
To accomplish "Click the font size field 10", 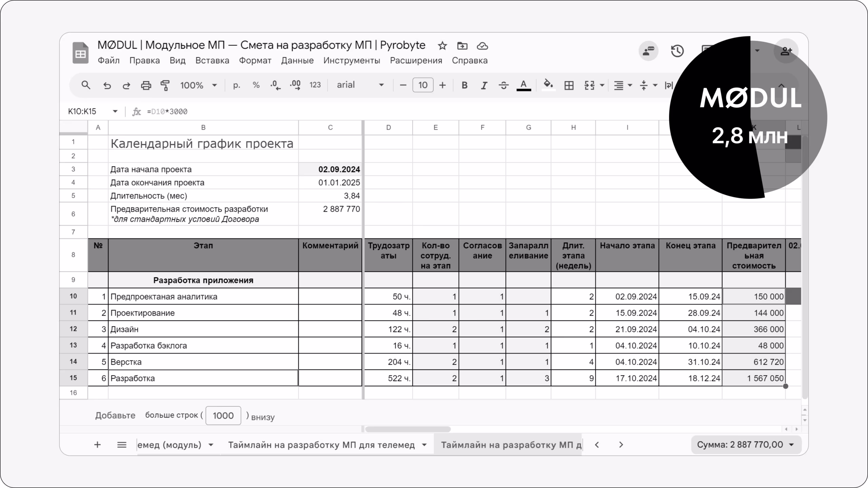I will click(423, 85).
